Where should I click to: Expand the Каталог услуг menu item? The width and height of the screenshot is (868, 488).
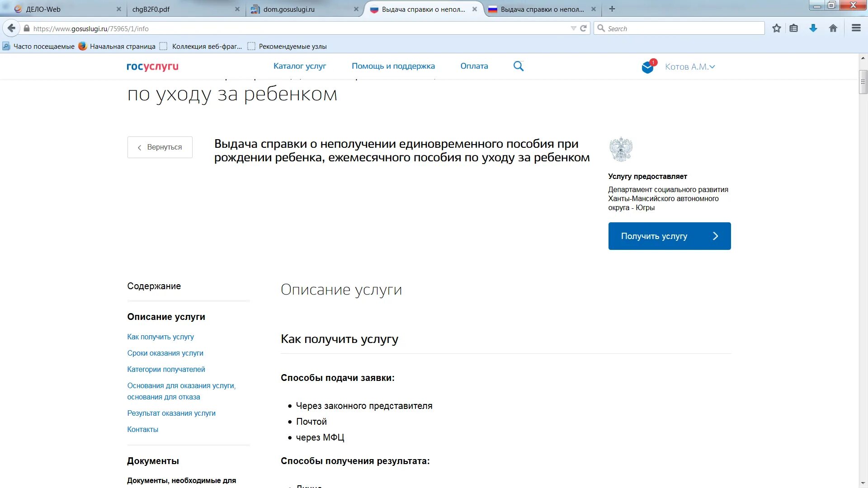coord(299,66)
